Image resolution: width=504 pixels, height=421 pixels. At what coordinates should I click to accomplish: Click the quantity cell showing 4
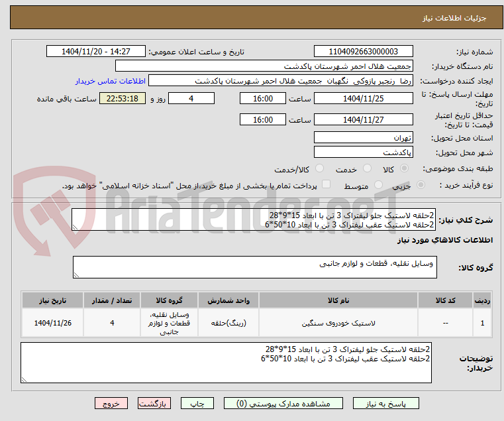112,323
